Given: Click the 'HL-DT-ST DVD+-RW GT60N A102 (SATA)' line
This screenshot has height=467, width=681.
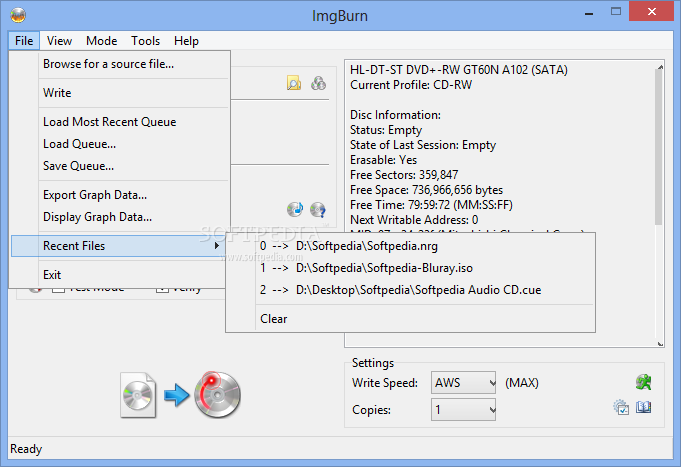Looking at the screenshot, I should [459, 70].
